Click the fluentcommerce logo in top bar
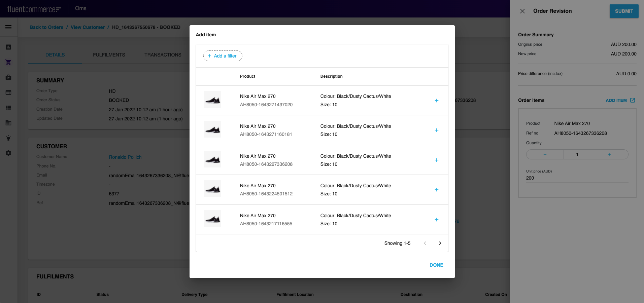Screen dimensions: 644x303 (x=34, y=8)
